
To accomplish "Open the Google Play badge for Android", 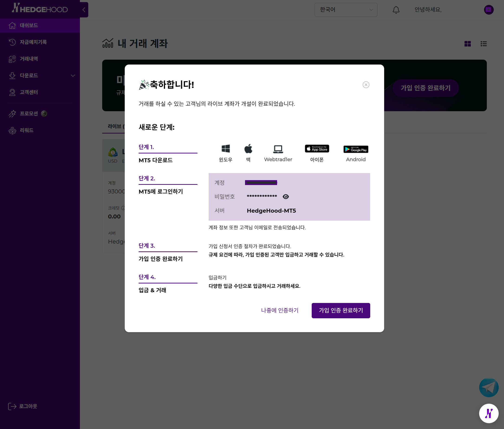I will click(356, 149).
